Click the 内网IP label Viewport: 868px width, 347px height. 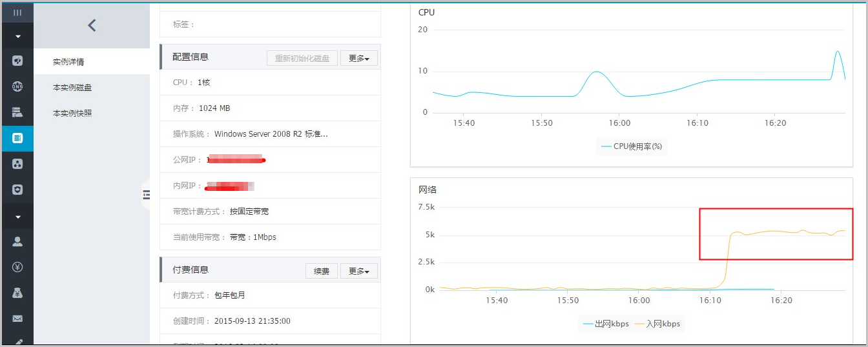click(x=187, y=186)
